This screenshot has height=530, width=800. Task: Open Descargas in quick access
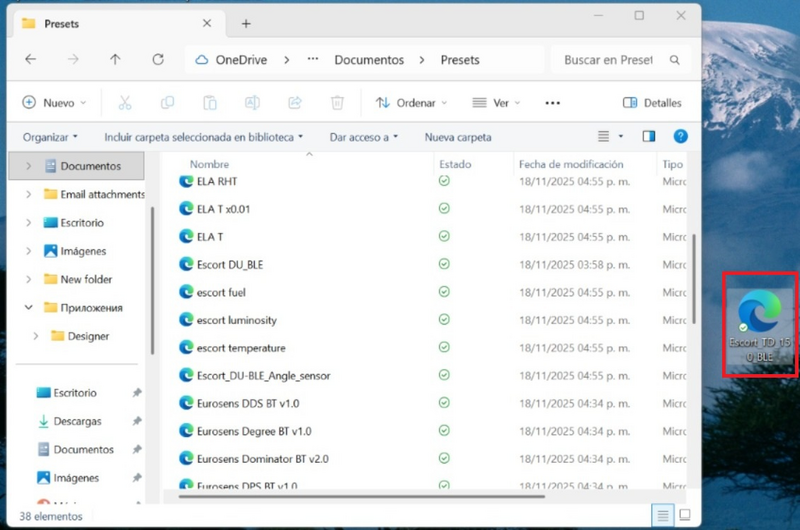[77, 421]
